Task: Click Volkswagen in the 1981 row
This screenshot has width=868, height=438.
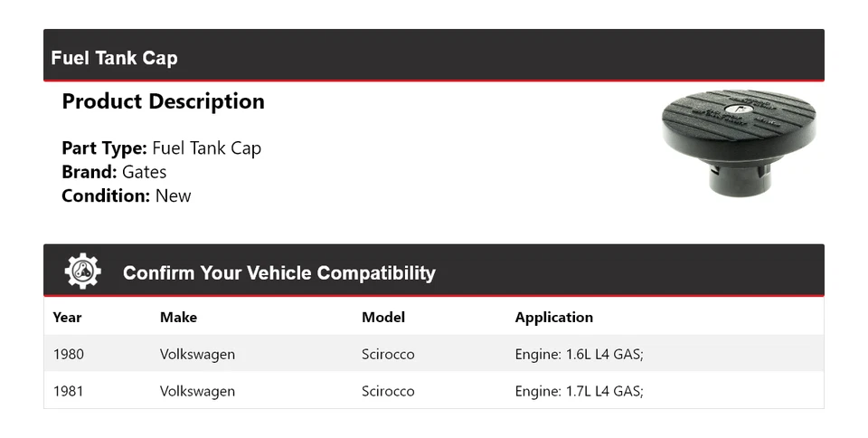Action: 197,391
